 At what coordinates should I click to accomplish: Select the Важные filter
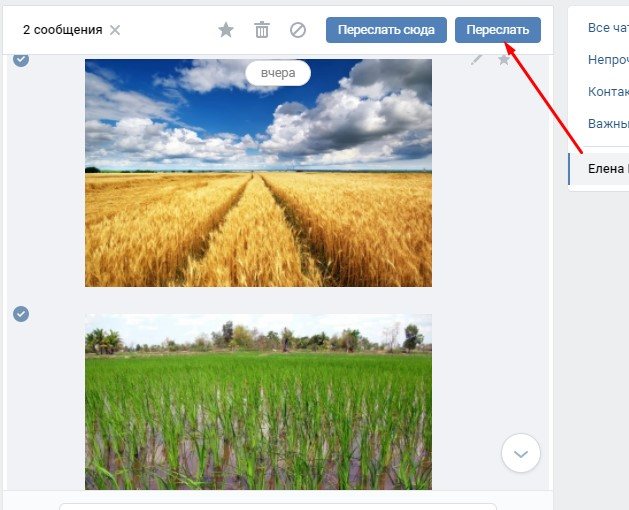pyautogui.click(x=608, y=124)
